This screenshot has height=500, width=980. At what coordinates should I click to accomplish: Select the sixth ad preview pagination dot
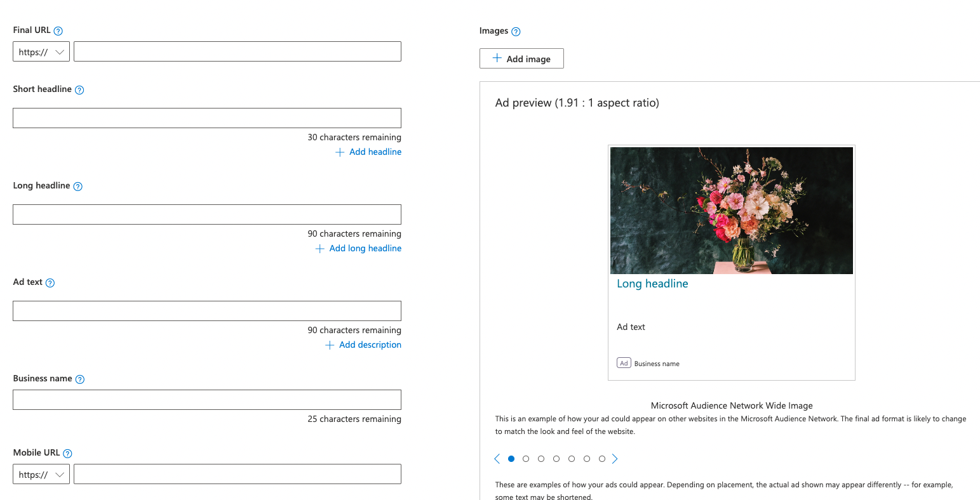[587, 459]
